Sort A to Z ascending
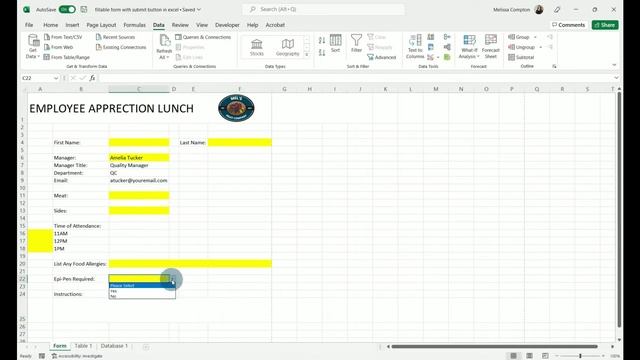The width and height of the screenshot is (640, 360). [x=322, y=40]
